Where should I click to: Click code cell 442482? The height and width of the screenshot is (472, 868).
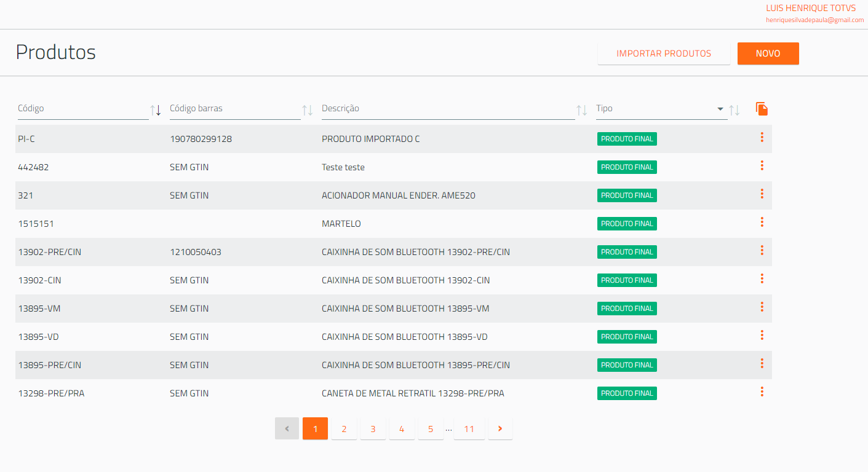[x=33, y=167]
